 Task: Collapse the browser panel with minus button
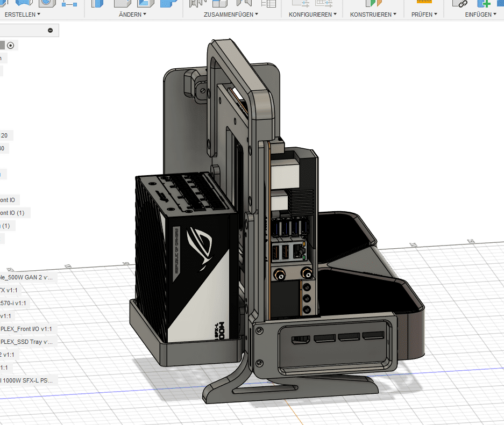coord(51,31)
